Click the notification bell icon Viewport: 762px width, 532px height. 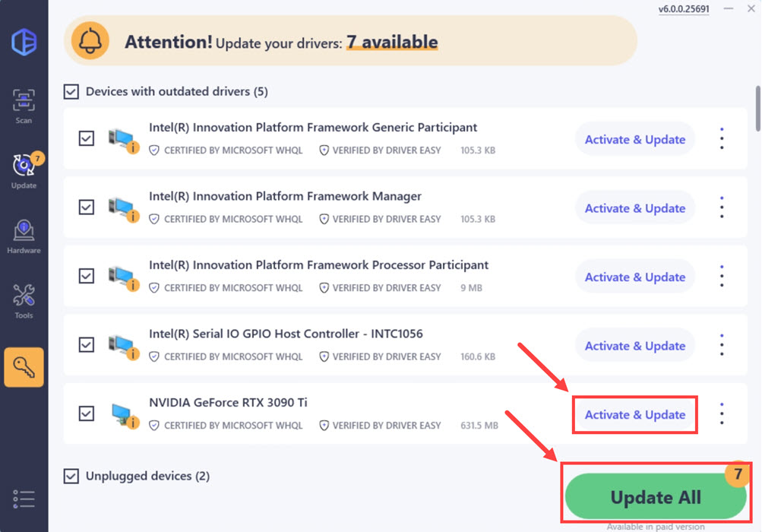[x=90, y=41]
